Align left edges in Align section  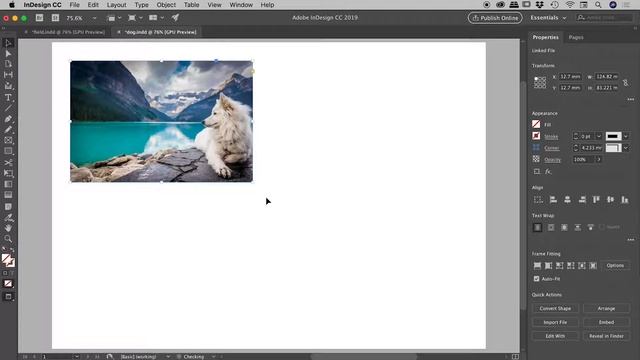553,200
